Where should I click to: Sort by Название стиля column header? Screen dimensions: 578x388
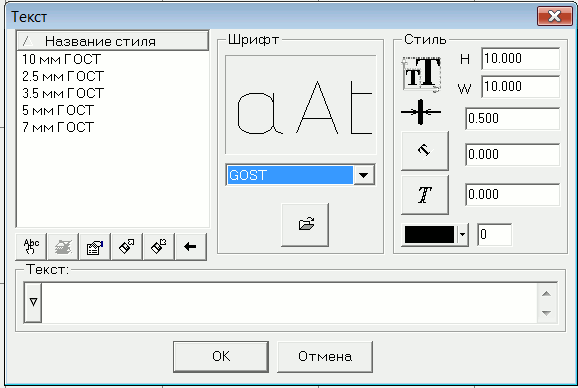112,41
